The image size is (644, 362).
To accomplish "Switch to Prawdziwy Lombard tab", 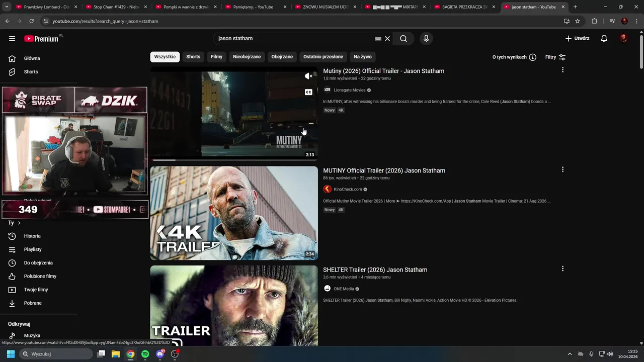I will pyautogui.click(x=46, y=7).
